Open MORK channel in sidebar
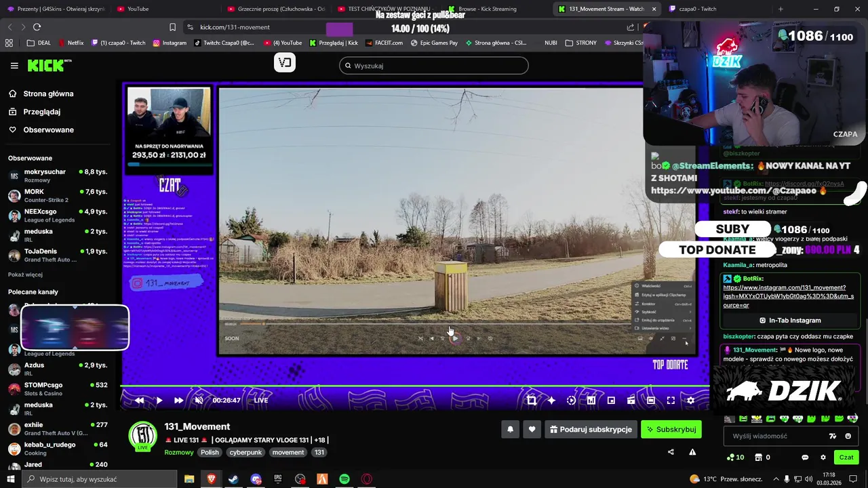 pyautogui.click(x=58, y=195)
